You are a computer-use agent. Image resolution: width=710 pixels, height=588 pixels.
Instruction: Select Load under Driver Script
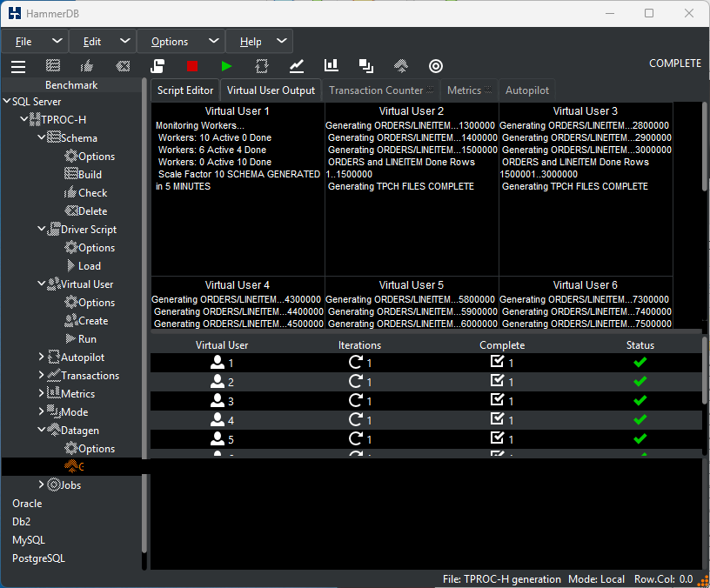pyautogui.click(x=84, y=265)
